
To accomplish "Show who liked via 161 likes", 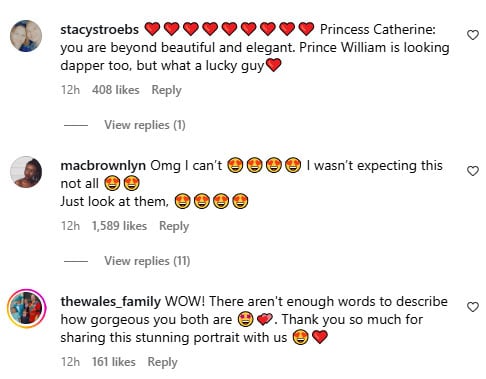I will [x=114, y=362].
